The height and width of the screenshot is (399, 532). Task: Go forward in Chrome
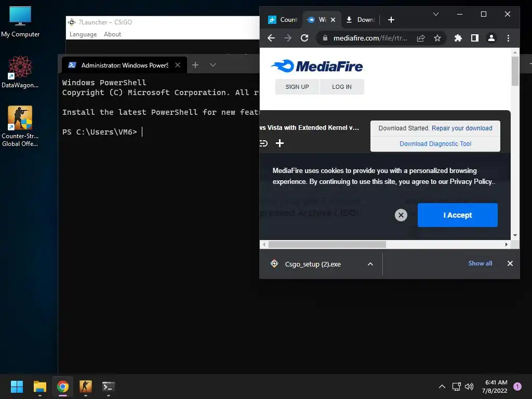(288, 38)
